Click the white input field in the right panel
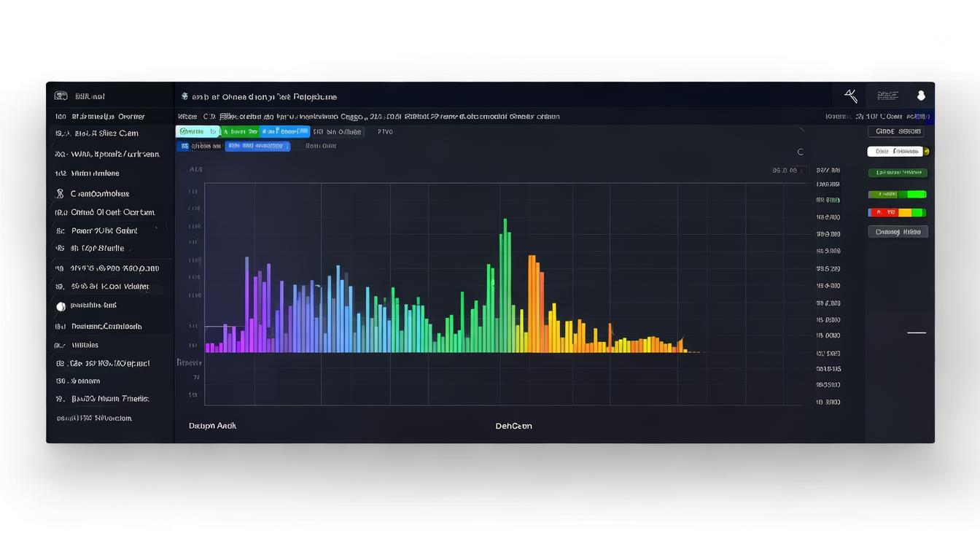The width and height of the screenshot is (980, 560). [895, 152]
